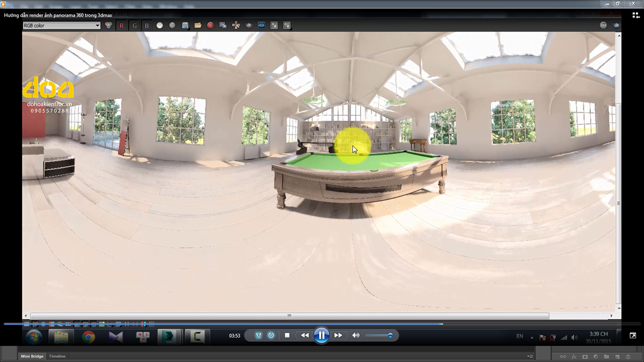Toggle the G green channel display
Viewport: 644px width, 362px height.
pos(134,25)
